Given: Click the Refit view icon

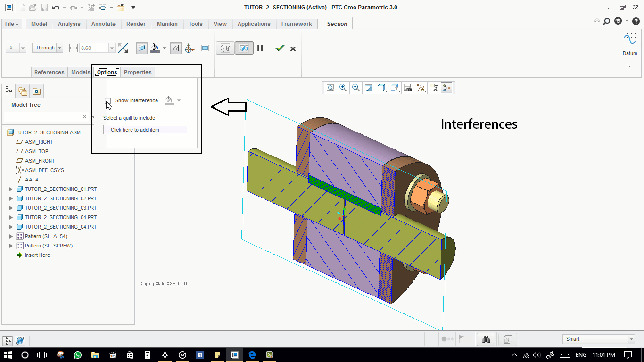Looking at the screenshot, I should pos(330,88).
